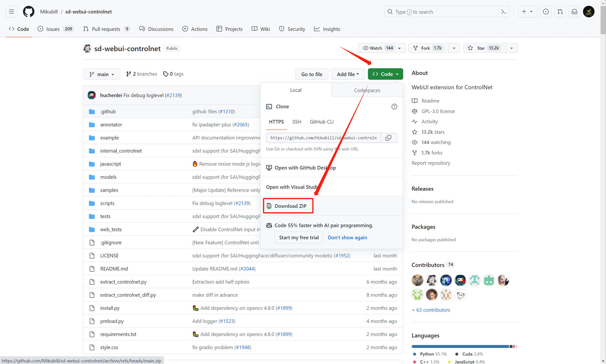Click the Python segment of Languages bar

click(460, 347)
